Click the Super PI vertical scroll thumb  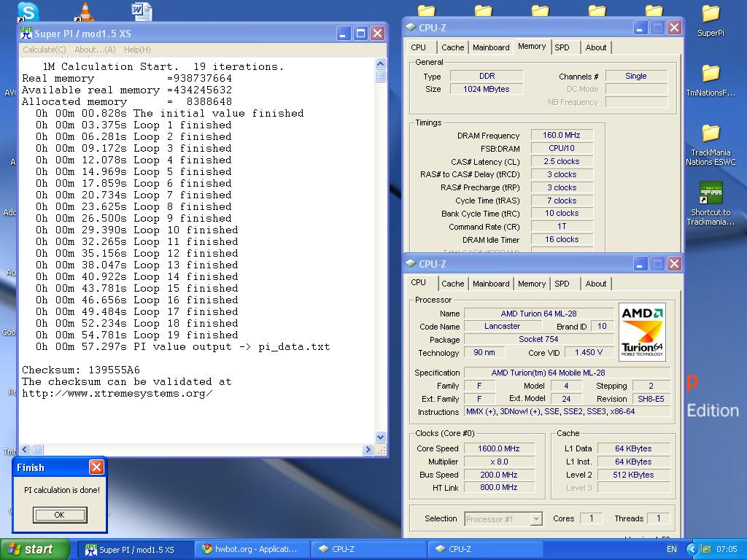tap(380, 76)
